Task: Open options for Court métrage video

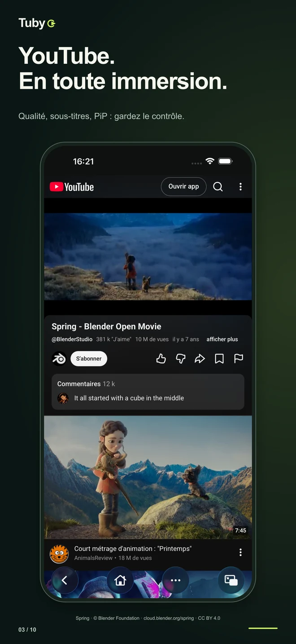Action: (x=240, y=552)
